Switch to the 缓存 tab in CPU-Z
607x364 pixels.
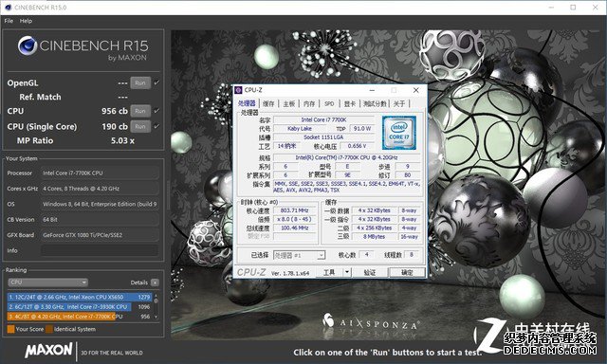pos(268,103)
